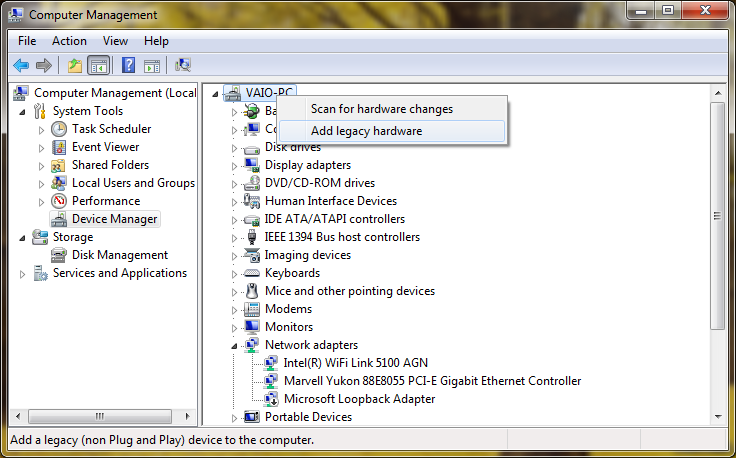Choose Add legacy hardware in context menu
Screen dimensions: 736x458
coord(391,131)
